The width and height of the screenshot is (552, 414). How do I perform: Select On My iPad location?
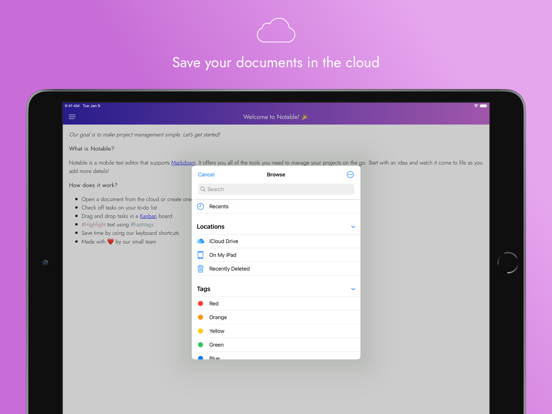[276, 255]
